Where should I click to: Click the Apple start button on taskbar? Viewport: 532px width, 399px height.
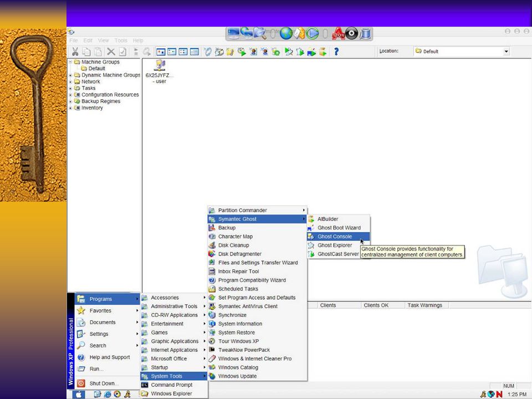tap(78, 394)
